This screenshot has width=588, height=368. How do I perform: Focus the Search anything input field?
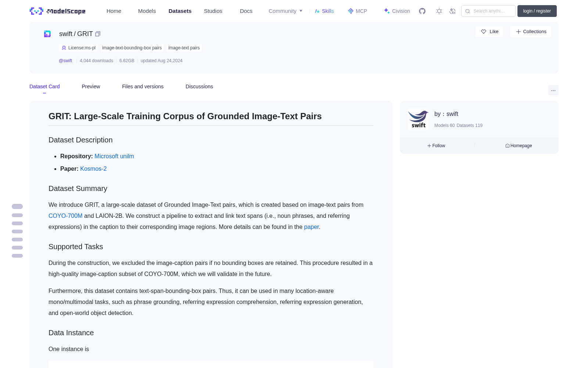pos(488,11)
